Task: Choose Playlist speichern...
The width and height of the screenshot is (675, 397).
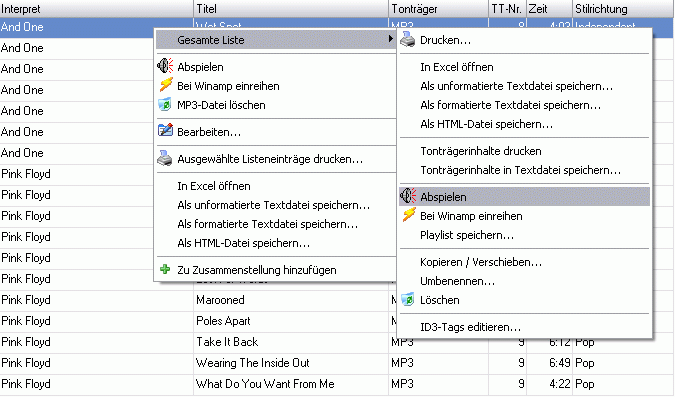Action: (524, 235)
